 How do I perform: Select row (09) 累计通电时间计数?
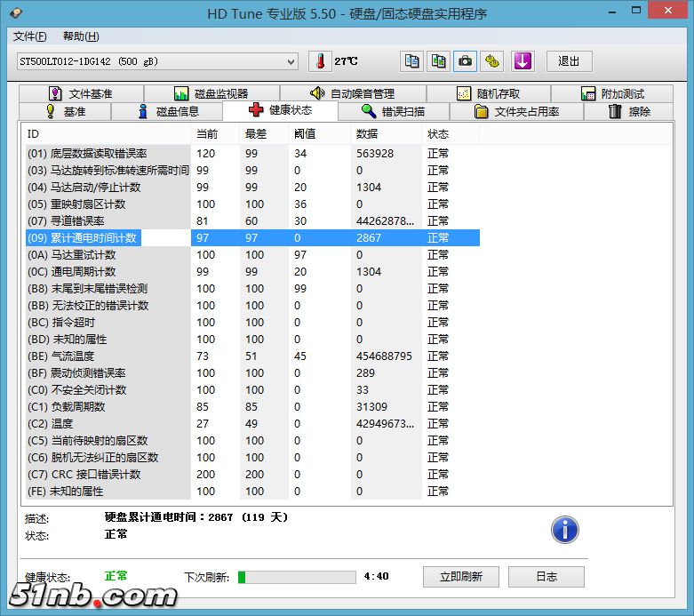click(x=252, y=238)
